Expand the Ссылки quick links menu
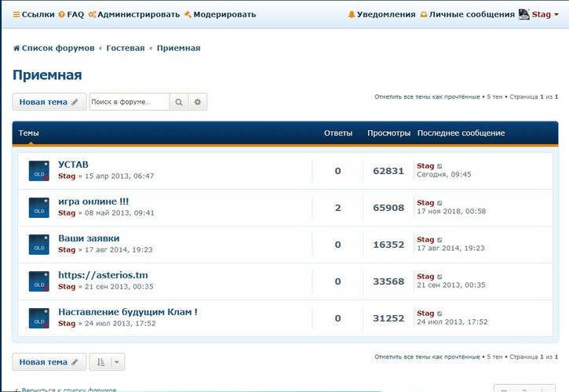The width and height of the screenshot is (569, 392). point(33,14)
